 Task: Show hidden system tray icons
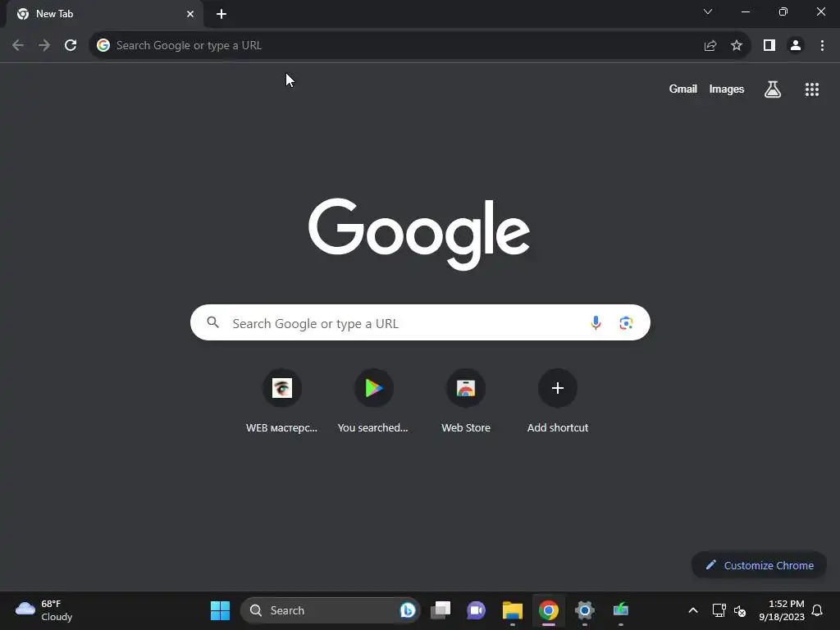pyautogui.click(x=692, y=610)
